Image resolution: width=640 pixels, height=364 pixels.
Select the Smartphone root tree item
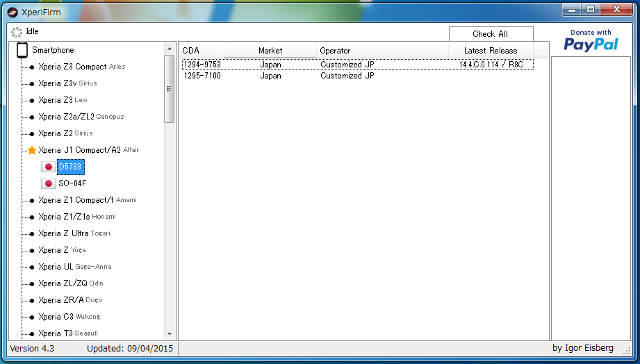coord(53,50)
